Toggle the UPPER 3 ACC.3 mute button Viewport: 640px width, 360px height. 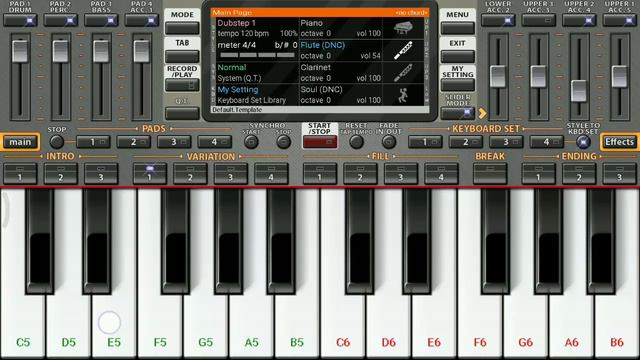pos(538,20)
